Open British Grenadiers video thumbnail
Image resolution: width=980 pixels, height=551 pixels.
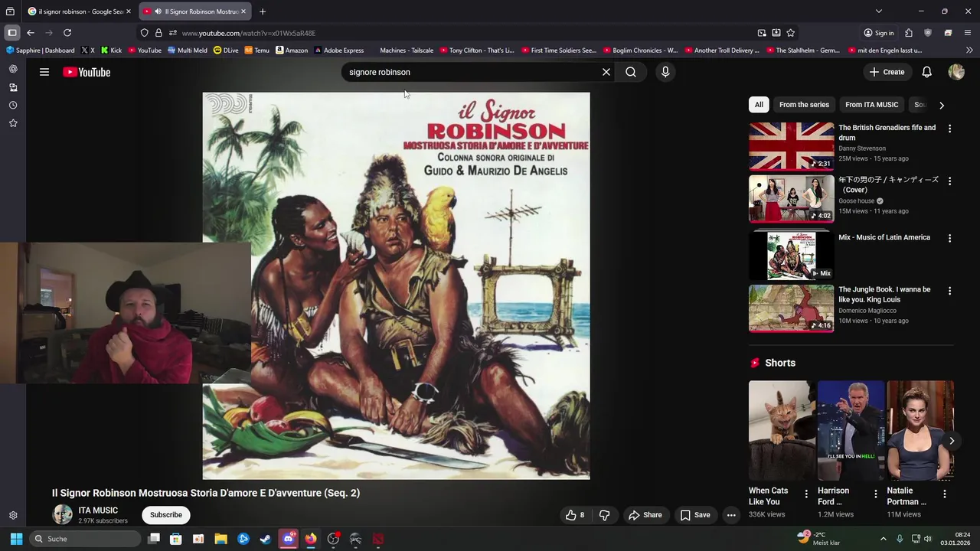pyautogui.click(x=791, y=146)
